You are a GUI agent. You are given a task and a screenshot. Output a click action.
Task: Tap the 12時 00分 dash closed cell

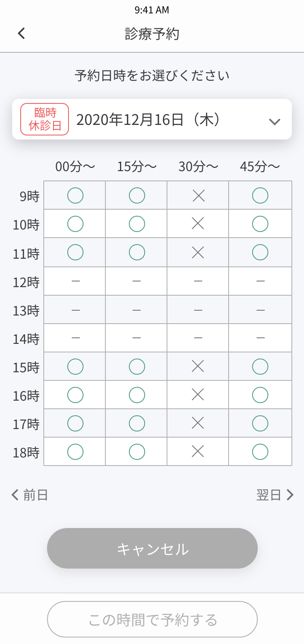coord(75,281)
